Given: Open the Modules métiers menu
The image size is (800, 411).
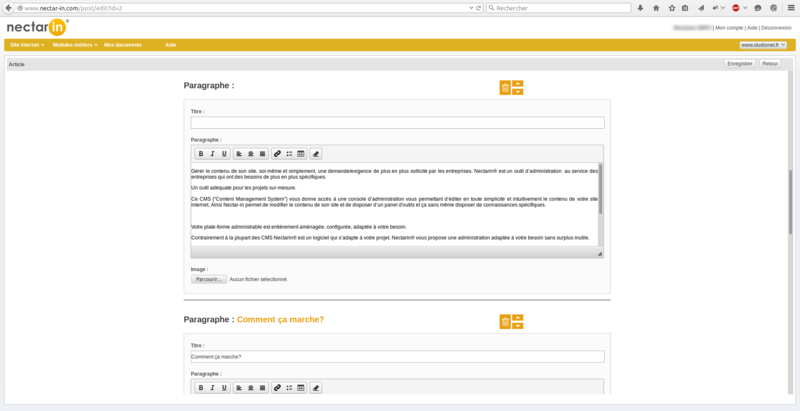Looking at the screenshot, I should click(74, 45).
